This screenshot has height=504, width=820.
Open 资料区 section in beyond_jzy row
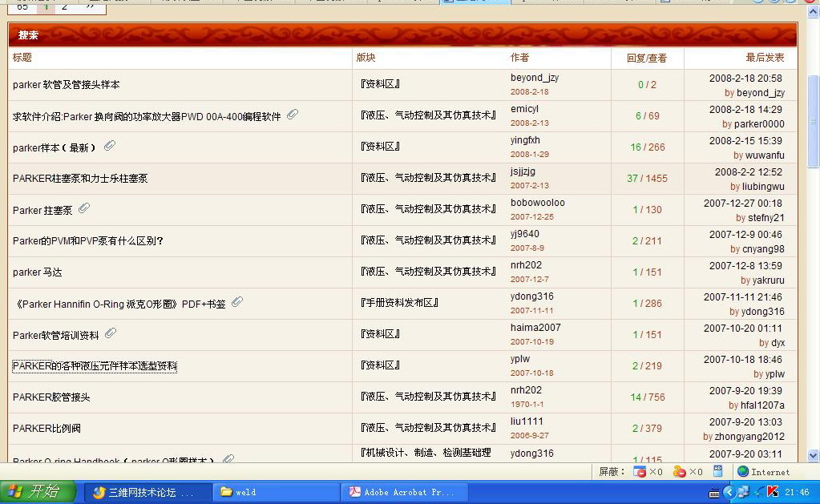tap(380, 83)
